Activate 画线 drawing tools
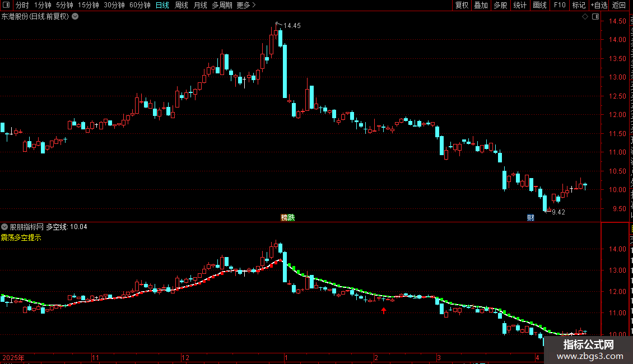633x364 pixels. point(540,5)
